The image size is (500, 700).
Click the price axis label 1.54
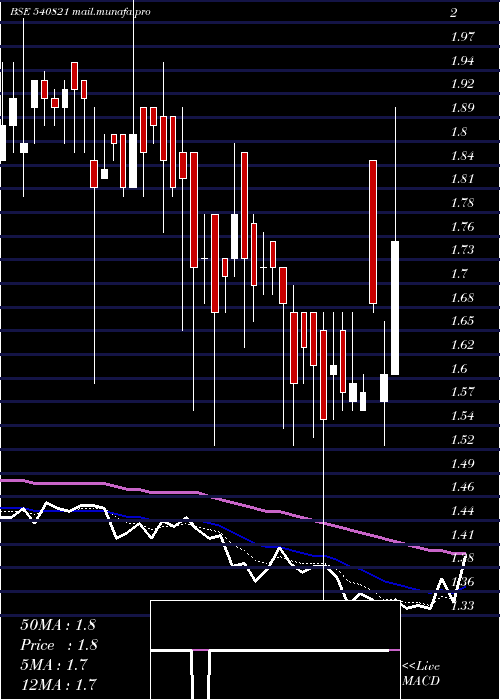(x=462, y=416)
